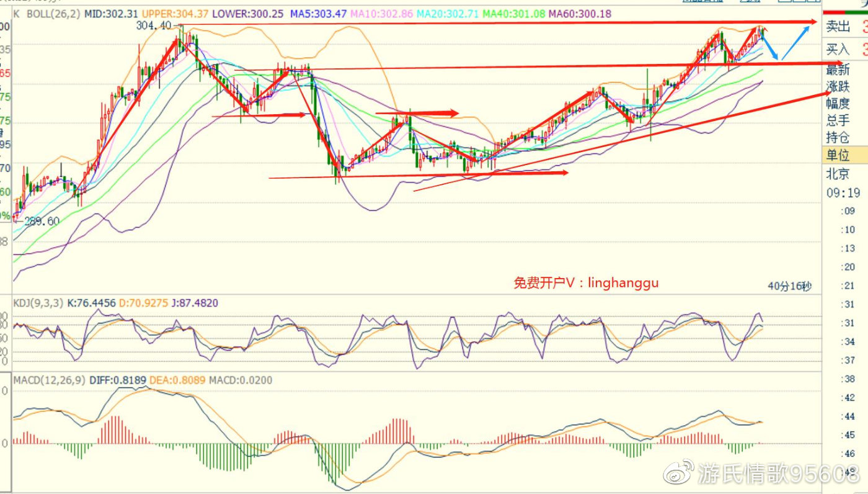The width and height of the screenshot is (868, 494).
Task: Click the highlighted 单位 row
Action: pos(845,155)
